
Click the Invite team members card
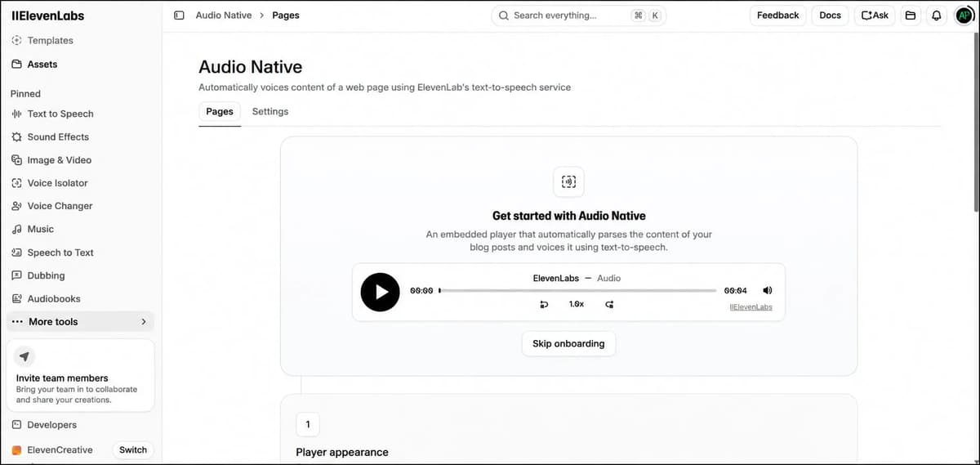[80, 376]
